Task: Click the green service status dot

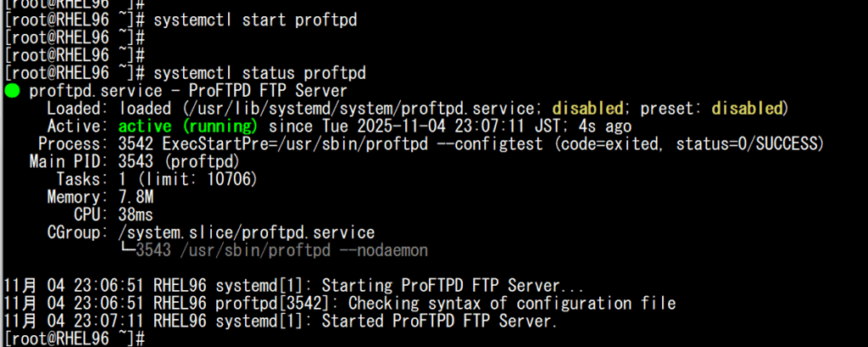Action: tap(12, 91)
